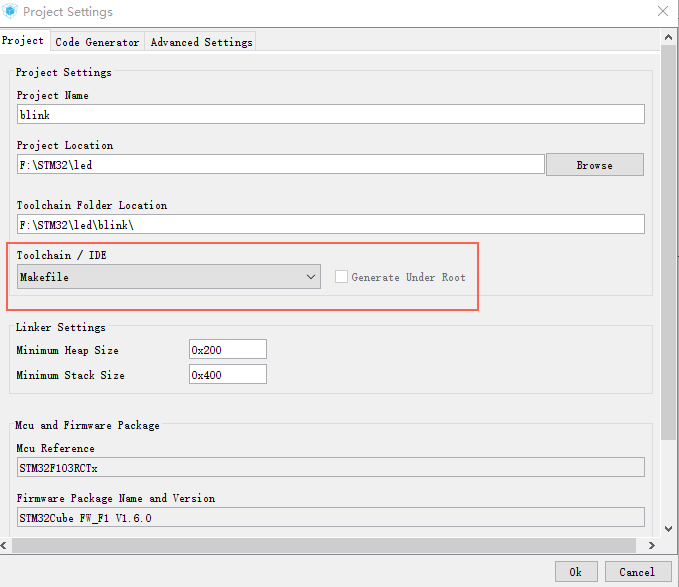The width and height of the screenshot is (679, 587).
Task: Click the Firmware Package Name and Version label
Action: click(x=116, y=498)
